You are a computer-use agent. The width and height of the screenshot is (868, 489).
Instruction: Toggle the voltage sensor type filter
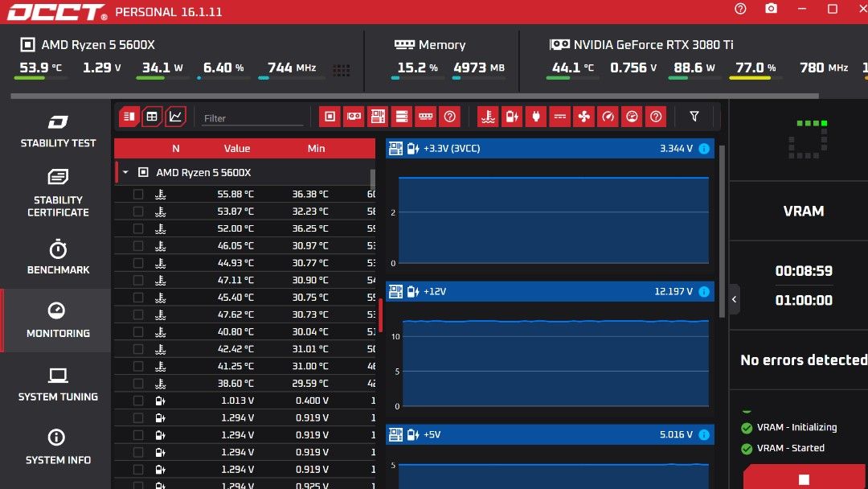point(512,117)
